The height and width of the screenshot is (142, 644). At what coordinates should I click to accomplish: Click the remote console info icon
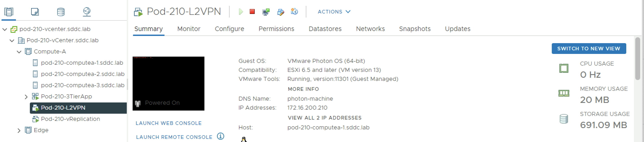(221, 136)
